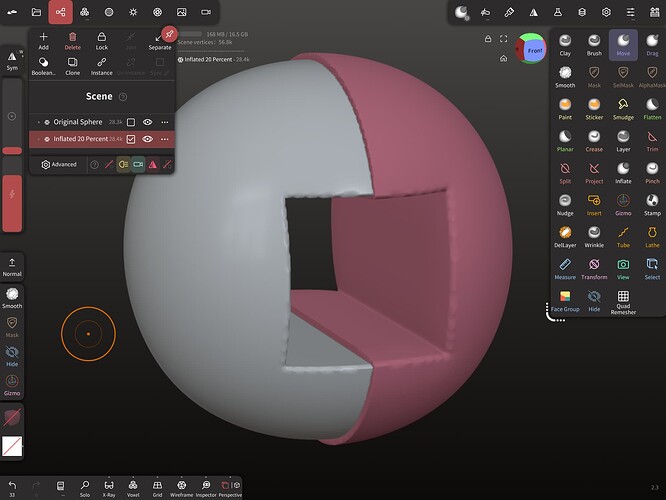Open the Camera menu in top bar
This screenshot has height=500, width=666.
pos(206,12)
